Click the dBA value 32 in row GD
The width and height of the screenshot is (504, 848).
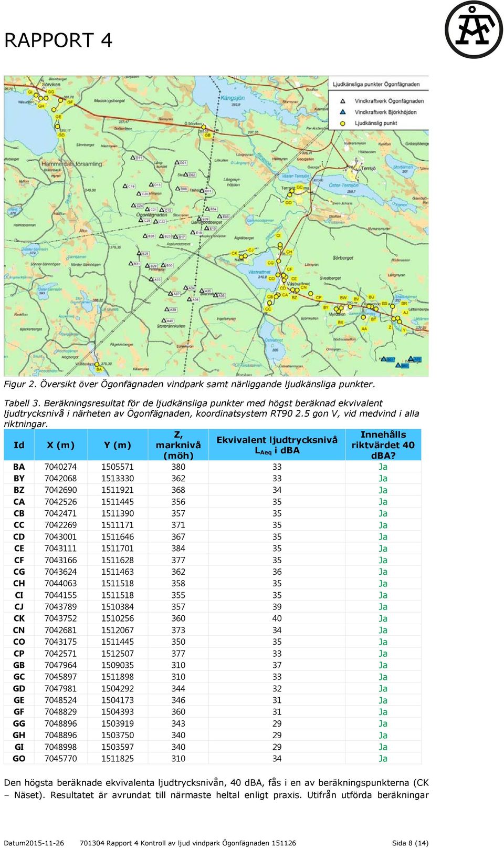click(x=277, y=688)
